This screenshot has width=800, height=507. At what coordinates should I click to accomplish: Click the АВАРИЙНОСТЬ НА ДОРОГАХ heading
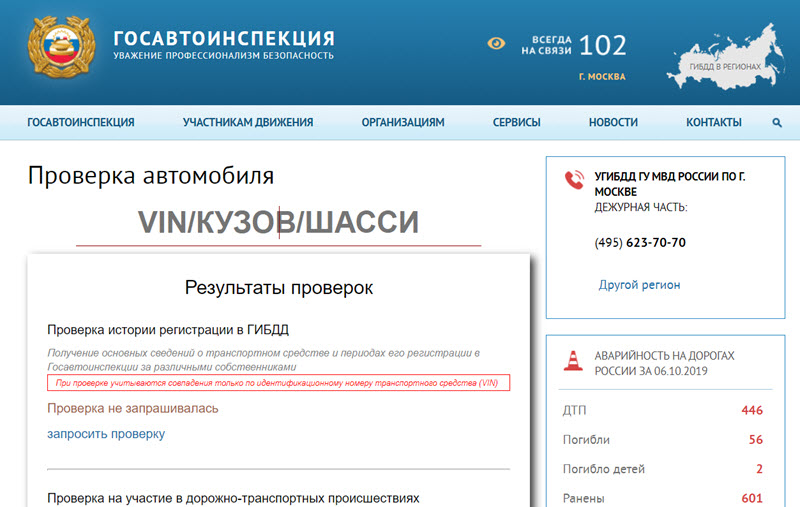[664, 363]
